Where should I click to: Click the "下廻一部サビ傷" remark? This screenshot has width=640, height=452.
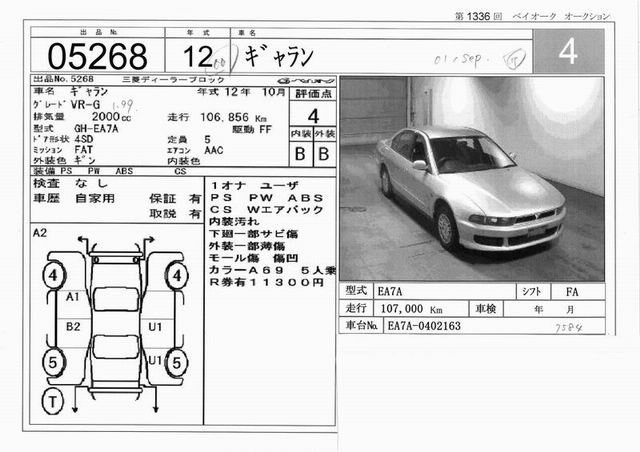pyautogui.click(x=253, y=234)
